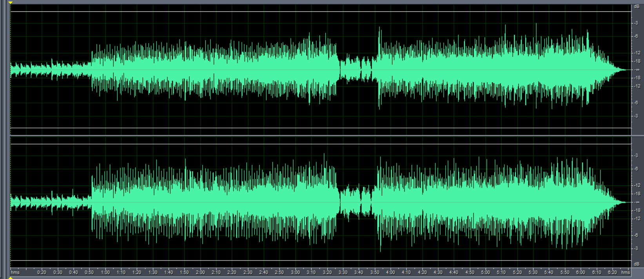The width and height of the screenshot is (644, 279).
Task: Pick the 2:00 mark on the time ruler
Action: pos(200,272)
